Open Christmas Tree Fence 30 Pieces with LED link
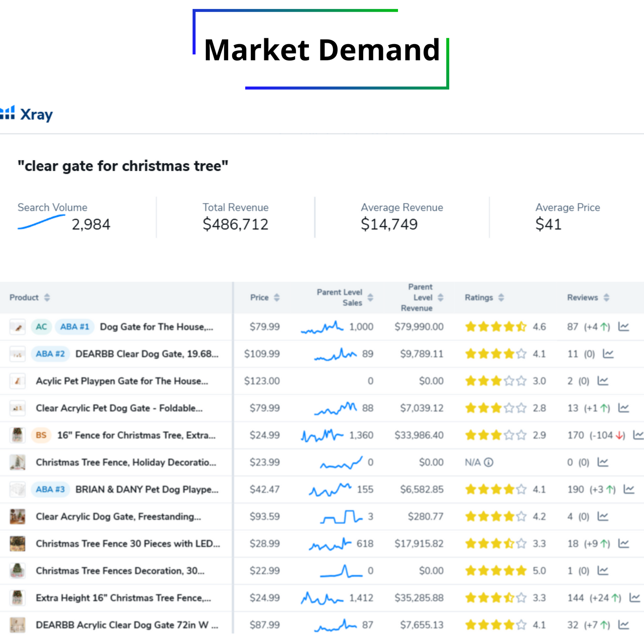Image resolution: width=644 pixels, height=644 pixels. [128, 544]
